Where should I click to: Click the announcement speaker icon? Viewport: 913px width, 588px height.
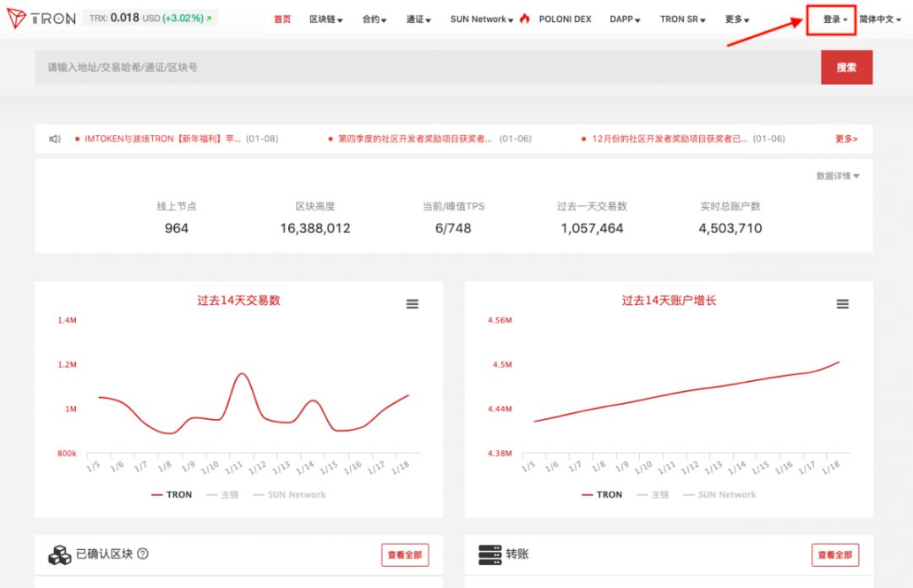pyautogui.click(x=55, y=139)
